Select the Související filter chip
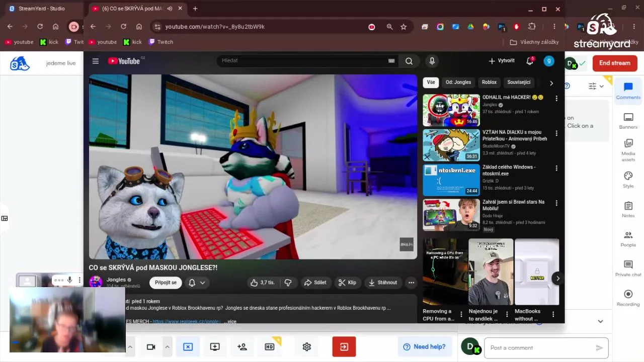644x362 pixels. pos(519,82)
